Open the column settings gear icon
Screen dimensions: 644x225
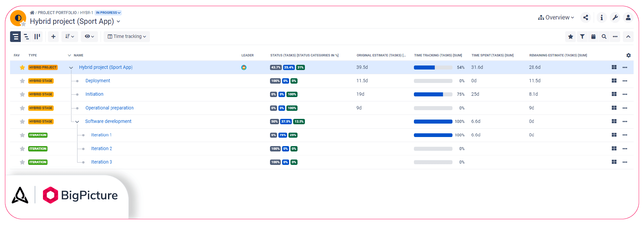click(629, 55)
